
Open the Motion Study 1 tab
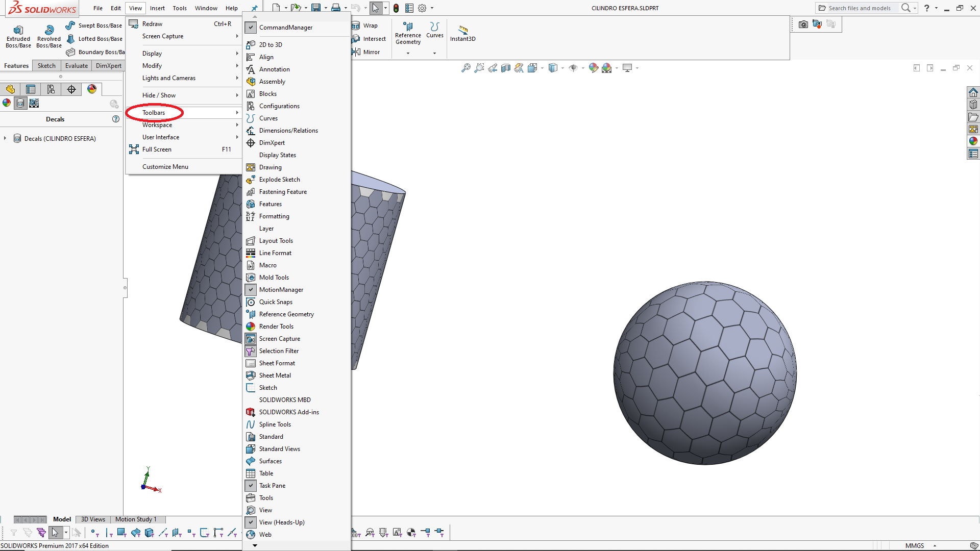pyautogui.click(x=136, y=519)
